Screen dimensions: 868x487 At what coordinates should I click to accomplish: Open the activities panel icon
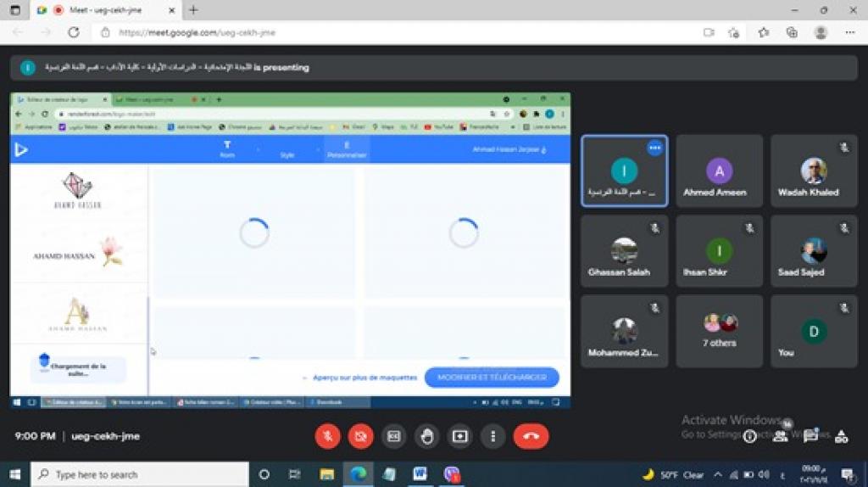point(841,436)
